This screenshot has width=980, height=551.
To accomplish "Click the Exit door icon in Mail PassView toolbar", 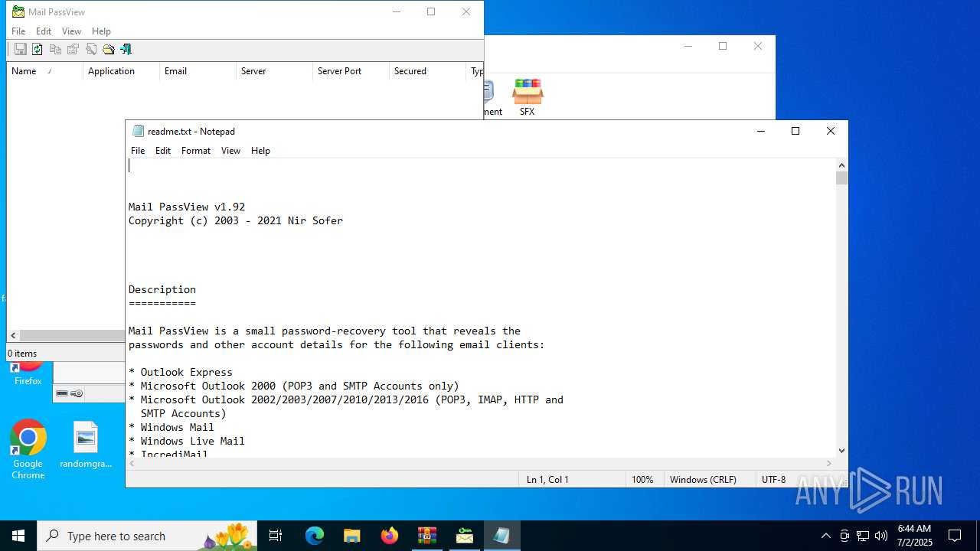I will (126, 49).
